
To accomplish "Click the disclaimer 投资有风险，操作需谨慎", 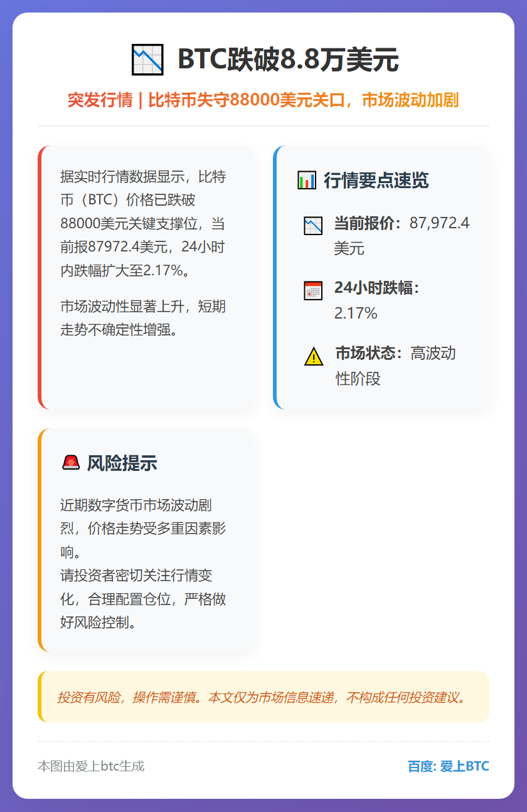I will [x=263, y=697].
